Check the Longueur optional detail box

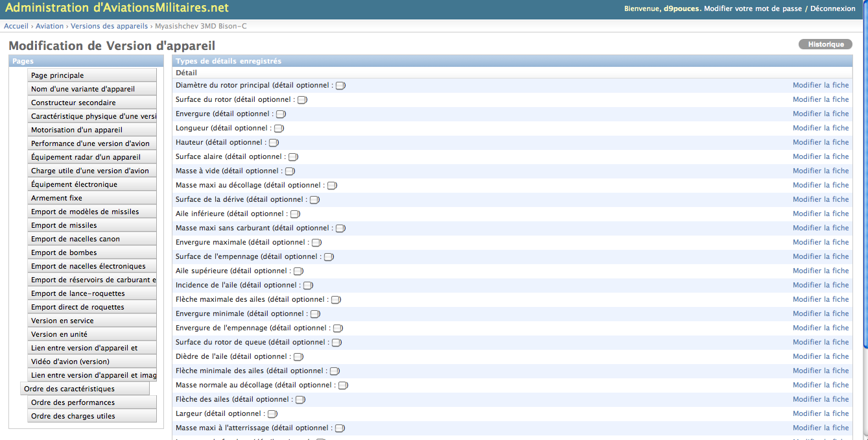click(279, 128)
